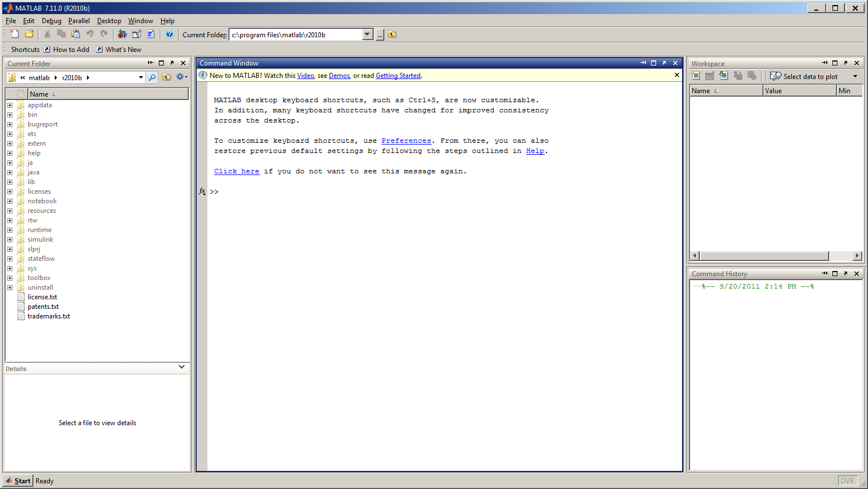
Task: Click in the Current Folder path input field
Action: (x=296, y=35)
